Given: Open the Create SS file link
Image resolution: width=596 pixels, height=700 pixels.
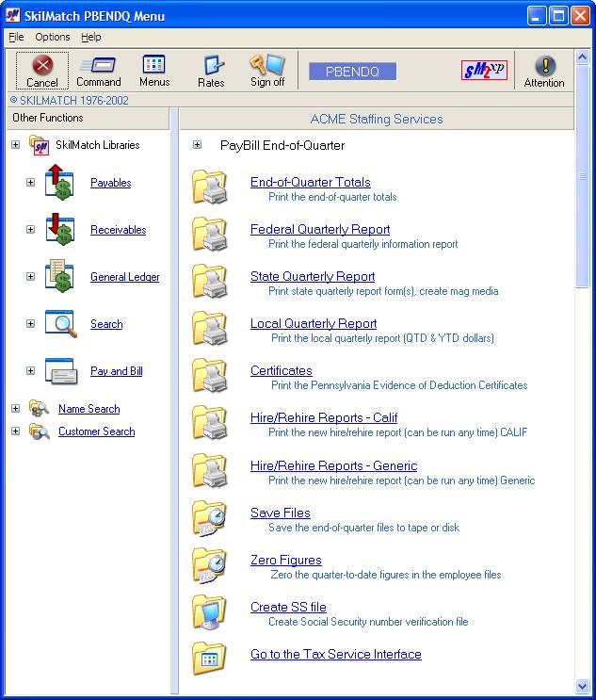Looking at the screenshot, I should click(x=288, y=607).
